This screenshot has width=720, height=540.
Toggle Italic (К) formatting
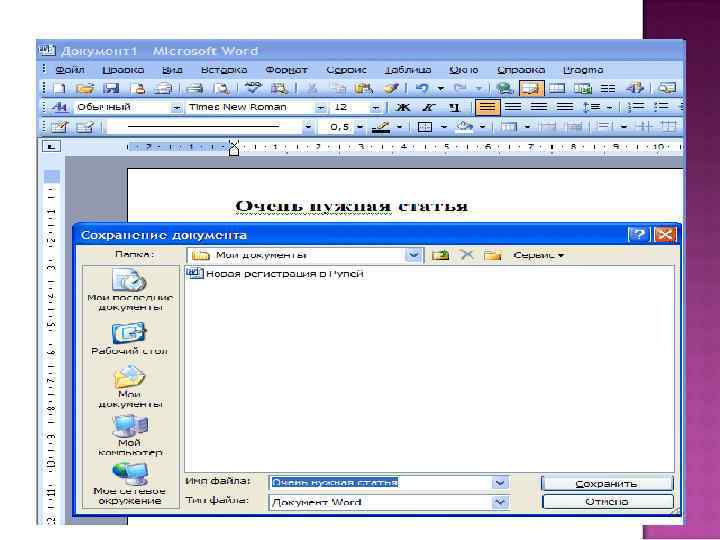pyautogui.click(x=428, y=107)
